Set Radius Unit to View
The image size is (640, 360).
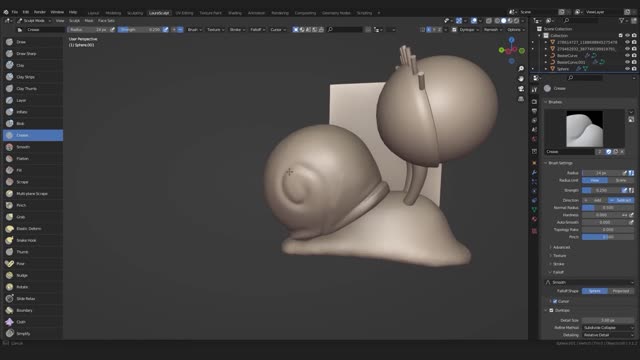pyautogui.click(x=595, y=180)
